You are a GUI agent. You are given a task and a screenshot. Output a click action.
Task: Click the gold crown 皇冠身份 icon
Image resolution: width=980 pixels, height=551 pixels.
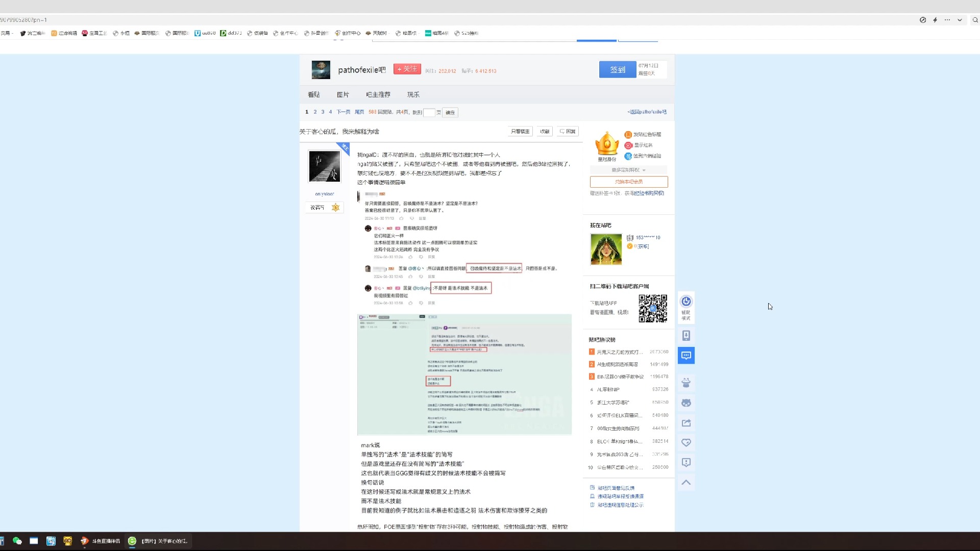pos(607,143)
